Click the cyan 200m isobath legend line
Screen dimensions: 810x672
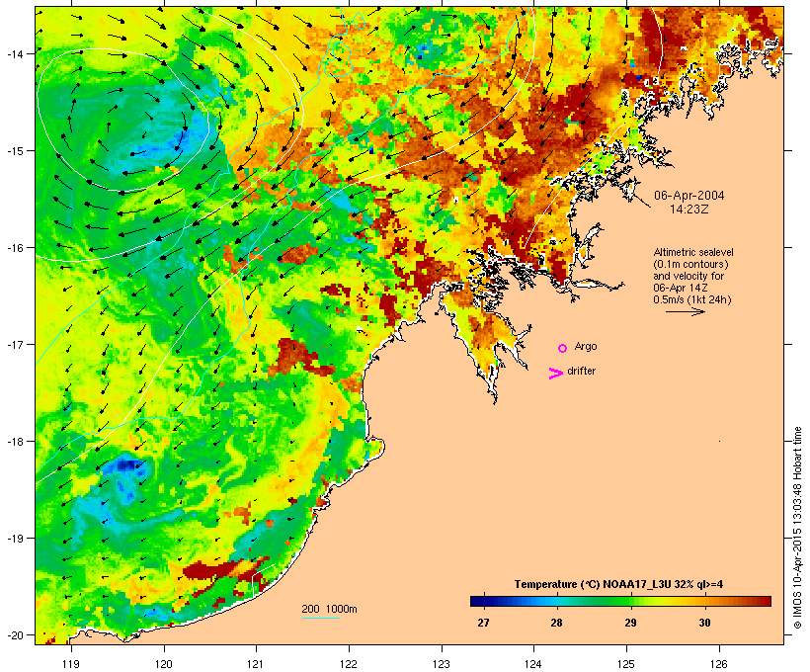tap(321, 618)
